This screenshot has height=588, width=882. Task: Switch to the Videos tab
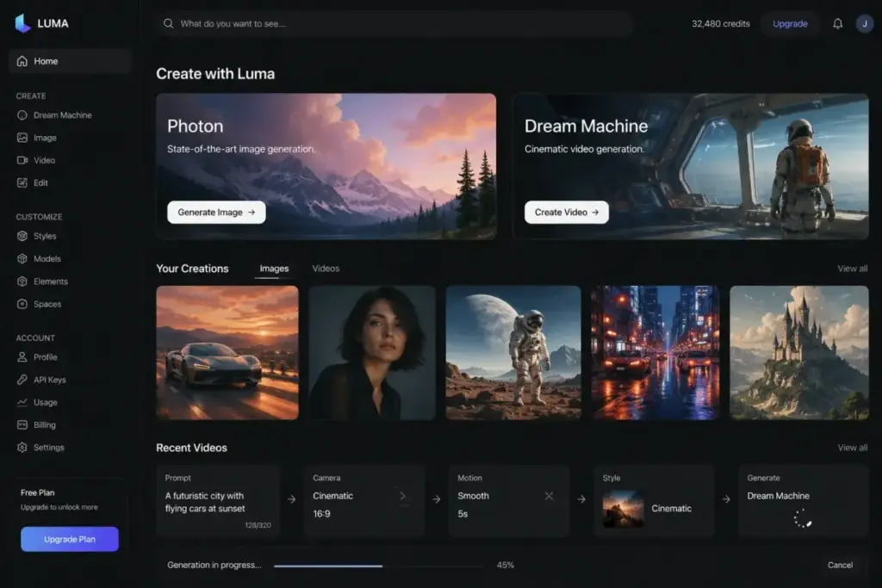coord(326,269)
